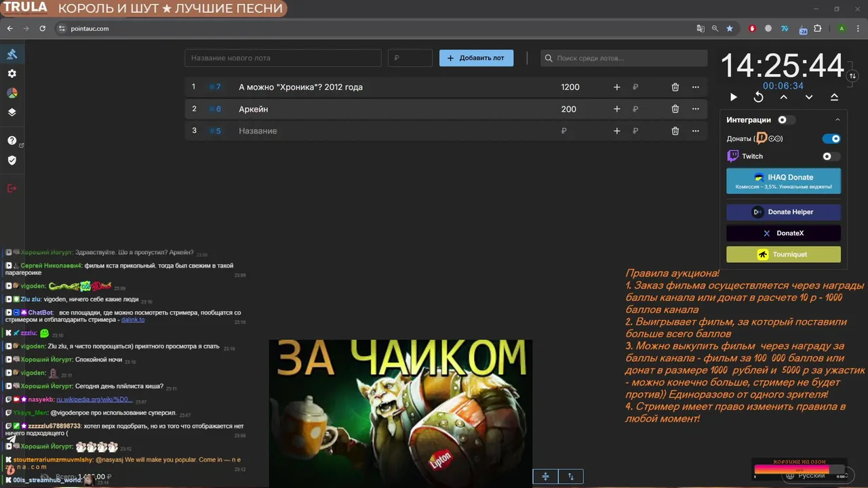The image size is (868, 488).
Task: Increase timer with the up chevron
Action: (x=783, y=98)
